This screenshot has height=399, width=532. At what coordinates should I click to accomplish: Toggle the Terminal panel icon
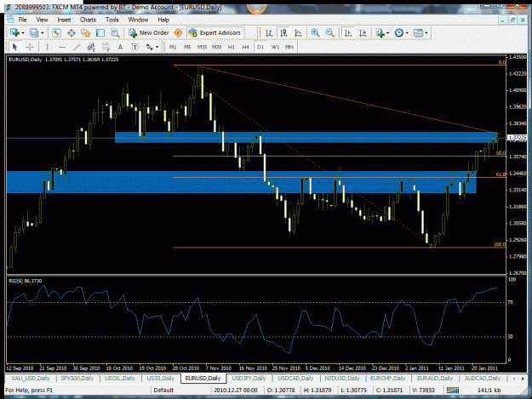[x=100, y=33]
